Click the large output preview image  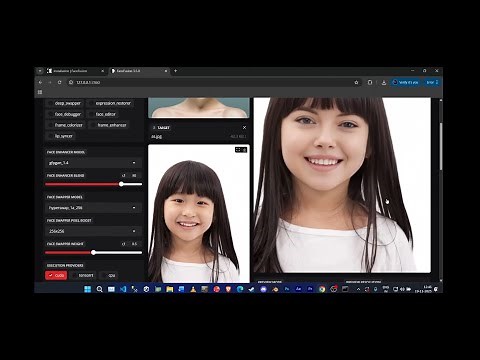tap(342, 185)
